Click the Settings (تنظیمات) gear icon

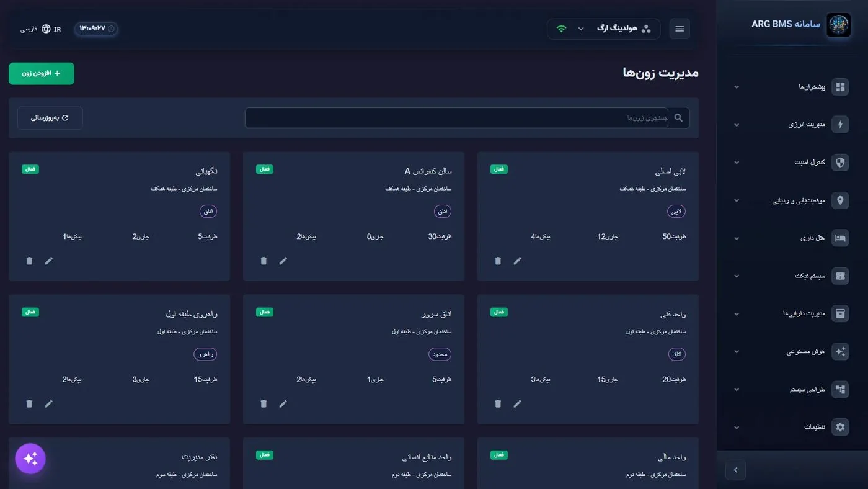[840, 427]
